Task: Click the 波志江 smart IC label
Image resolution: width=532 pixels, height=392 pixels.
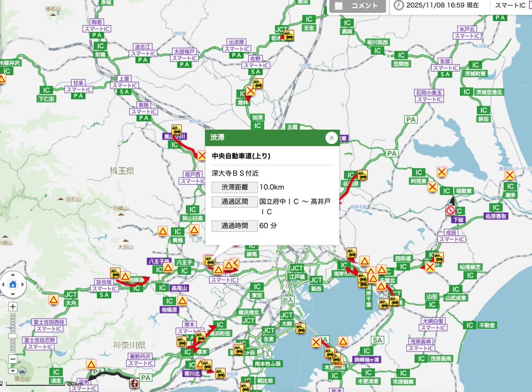Action: tap(143, 50)
